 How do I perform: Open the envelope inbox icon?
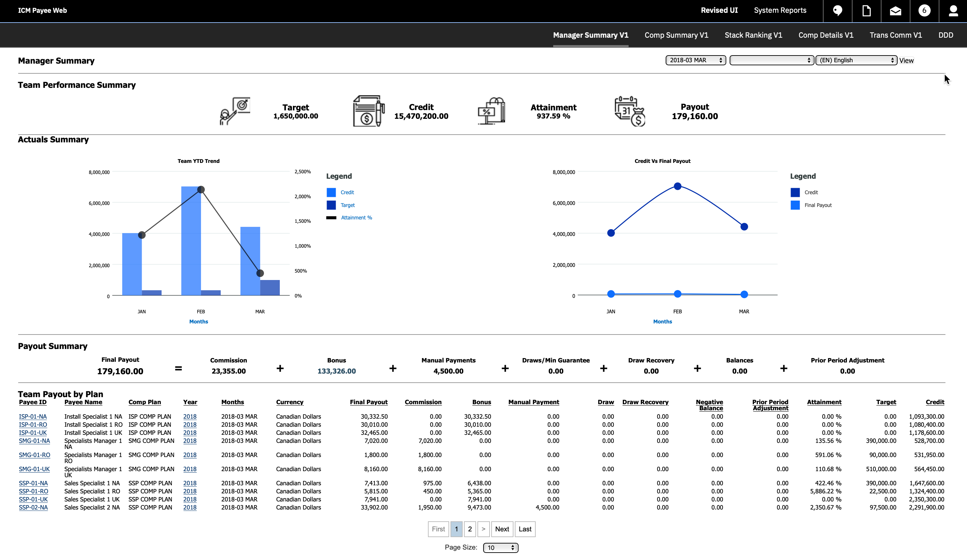[x=895, y=11]
